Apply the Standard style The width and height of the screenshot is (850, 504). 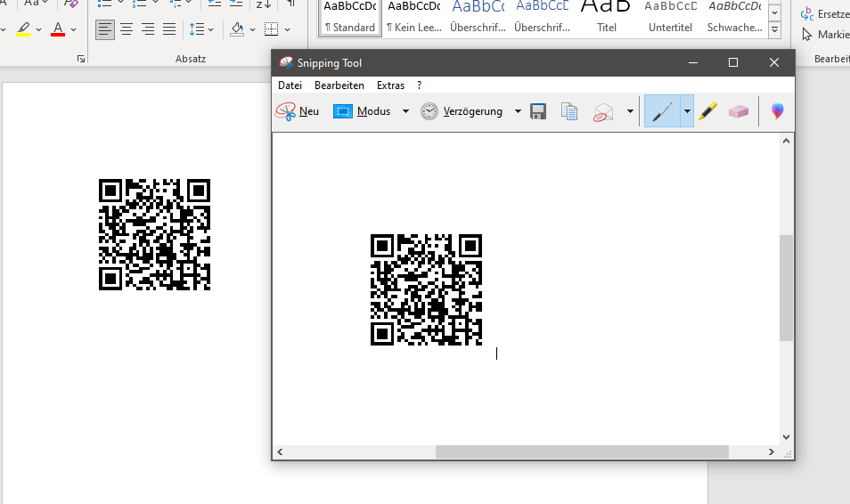click(x=350, y=17)
